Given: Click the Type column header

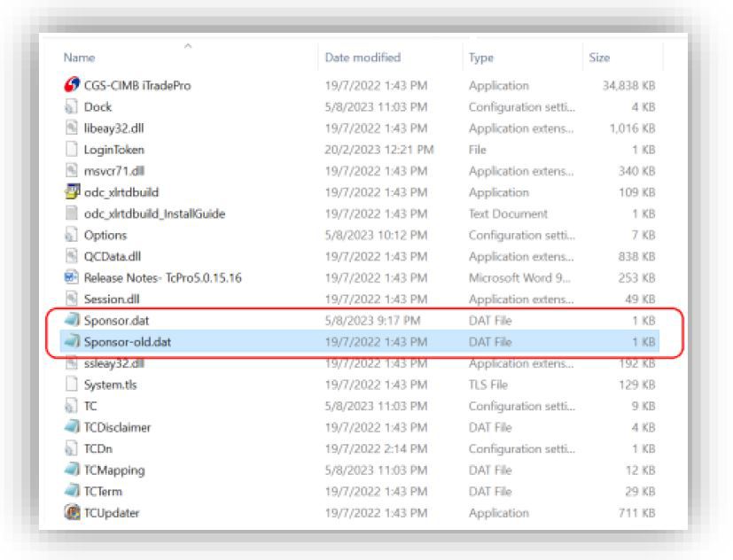Looking at the screenshot, I should click(x=481, y=58).
